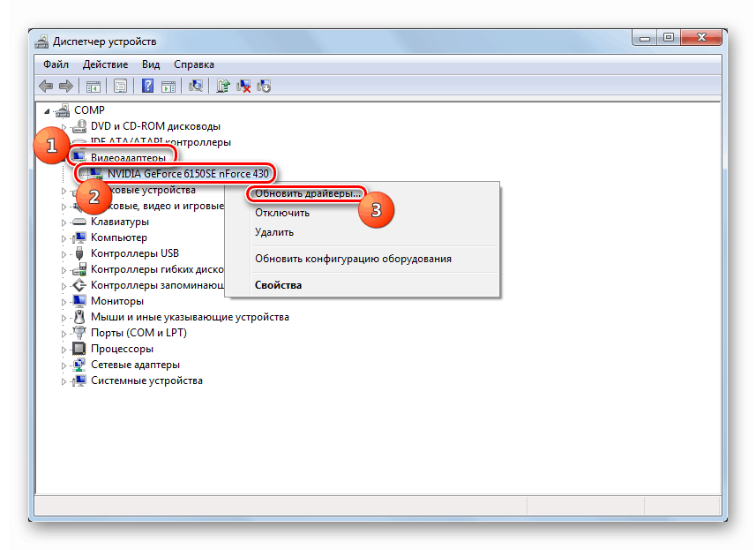Click the NVIDIA GeForce adapter icon

(x=96, y=174)
